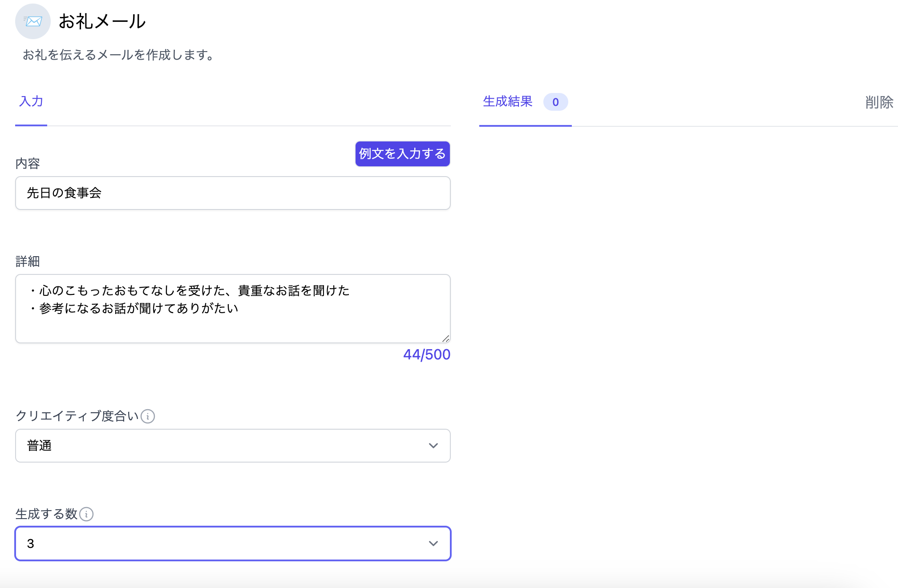Screen dimensions: 898x588
Task: Click the 内容 field label
Action: pyautogui.click(x=28, y=164)
